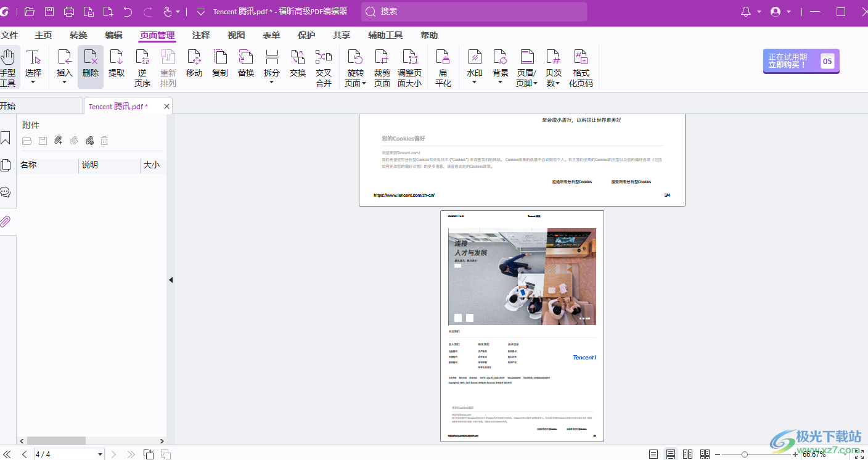Collapse the left navigation panel arrow

171,280
